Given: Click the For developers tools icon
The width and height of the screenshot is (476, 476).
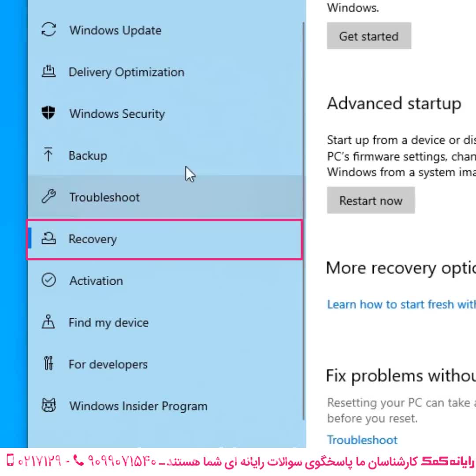Looking at the screenshot, I should pyautogui.click(x=48, y=364).
